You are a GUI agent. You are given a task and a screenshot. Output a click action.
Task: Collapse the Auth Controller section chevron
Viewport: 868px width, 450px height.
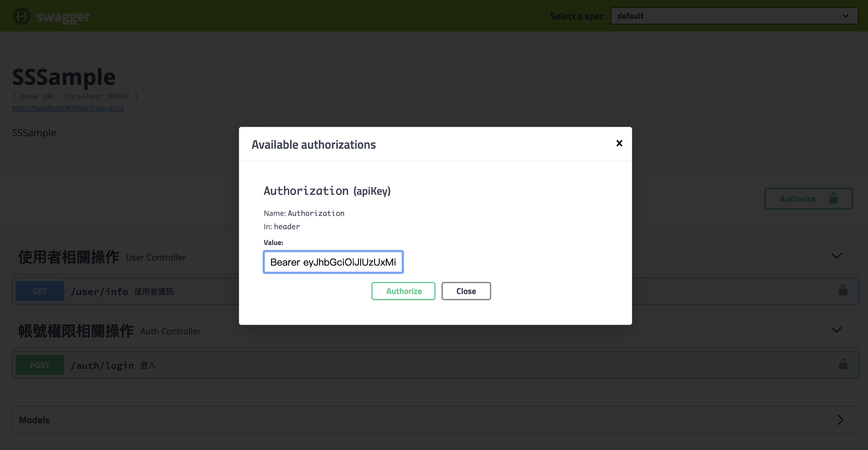pos(836,330)
